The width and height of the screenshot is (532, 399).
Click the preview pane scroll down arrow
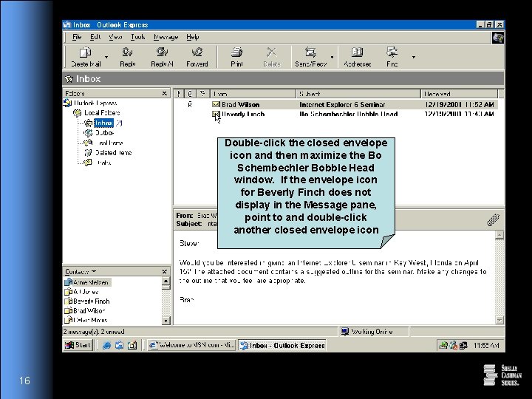coord(499,320)
